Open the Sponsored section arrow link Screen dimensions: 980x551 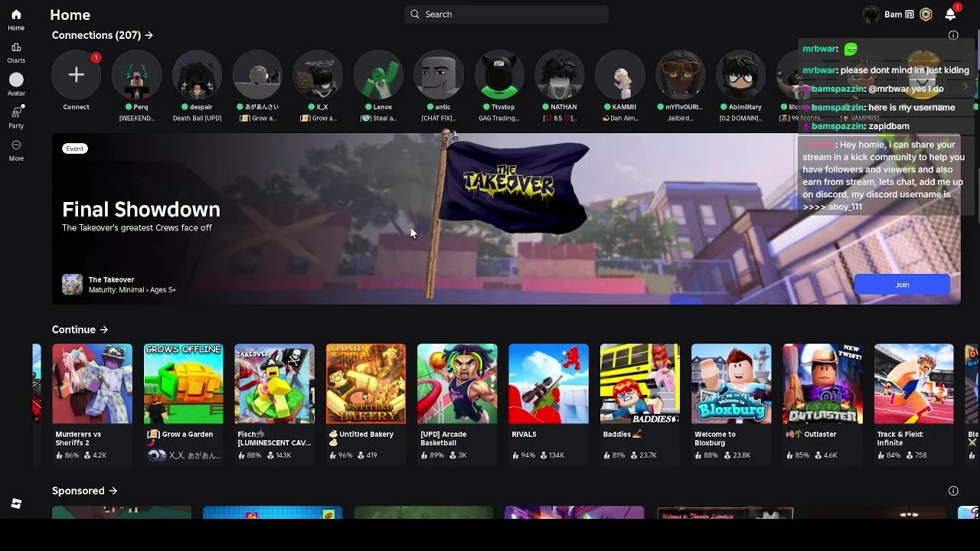(x=85, y=491)
